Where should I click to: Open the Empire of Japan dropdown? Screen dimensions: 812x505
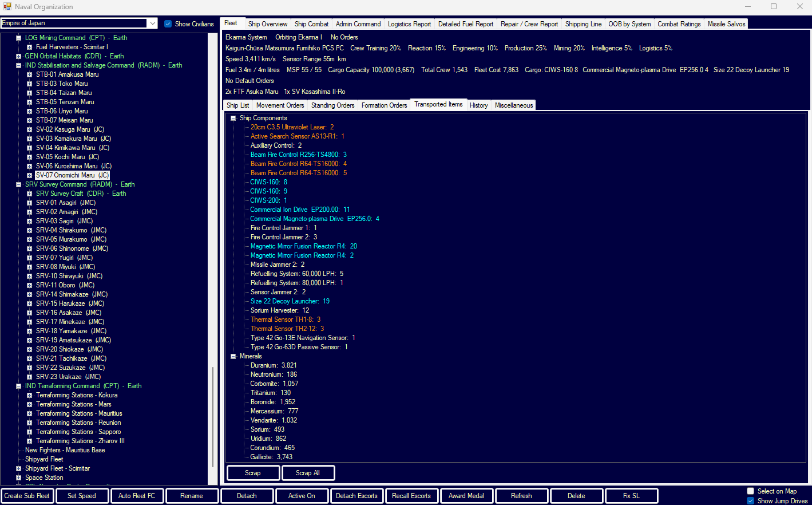coord(152,23)
